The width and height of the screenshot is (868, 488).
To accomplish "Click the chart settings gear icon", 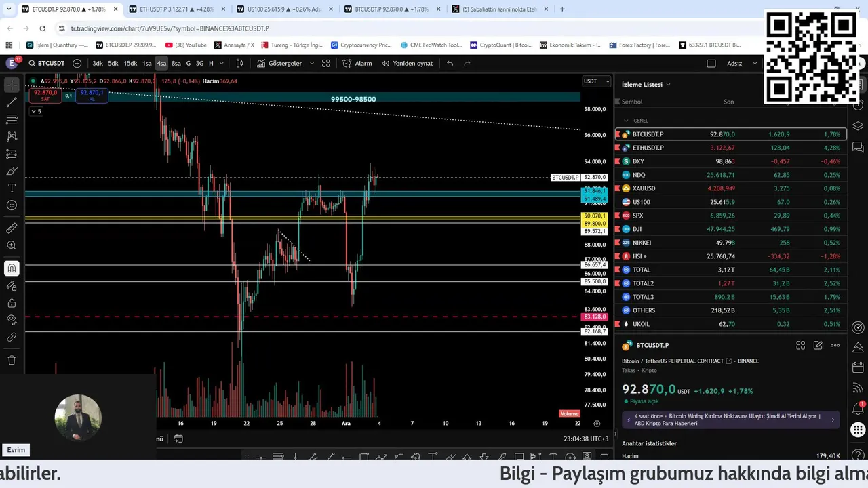I will point(597,423).
